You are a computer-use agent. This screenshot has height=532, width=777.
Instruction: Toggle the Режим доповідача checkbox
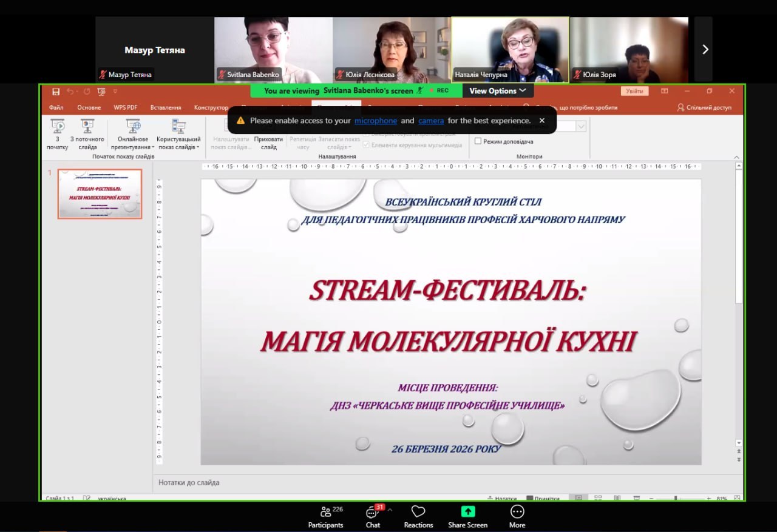[x=478, y=141]
